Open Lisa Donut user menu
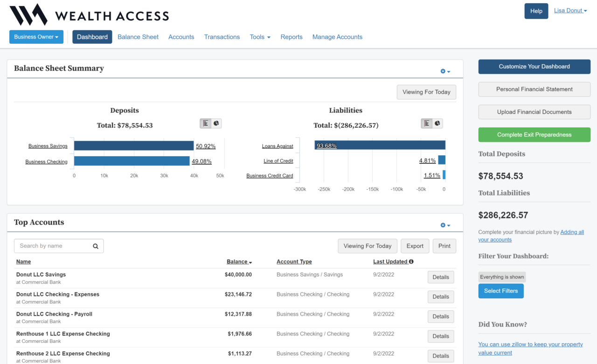 [x=570, y=11]
